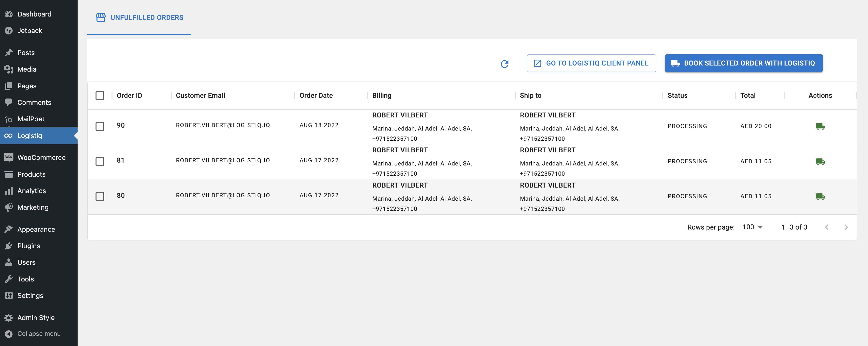
Task: Click the Plugins plug icon
Action: coord(9,246)
